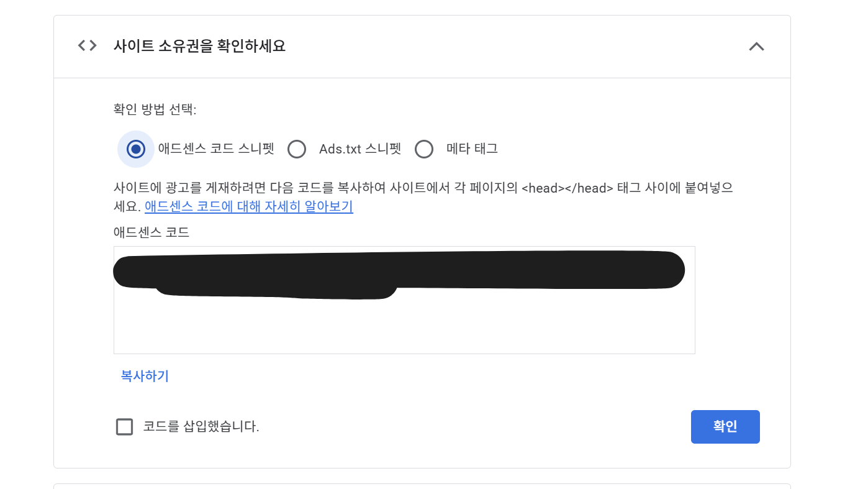
Task: Click the 'Ads.txt 스니펫' option label text
Action: (x=360, y=149)
